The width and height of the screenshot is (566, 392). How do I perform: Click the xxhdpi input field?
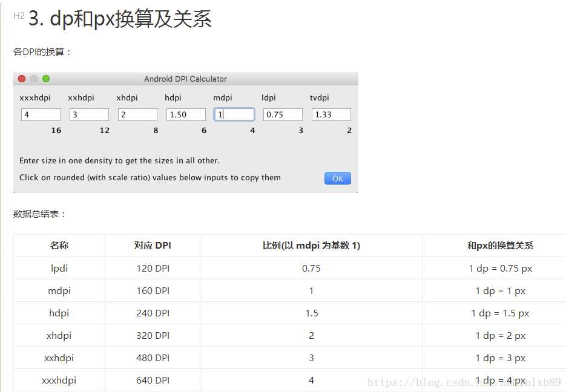(x=89, y=115)
